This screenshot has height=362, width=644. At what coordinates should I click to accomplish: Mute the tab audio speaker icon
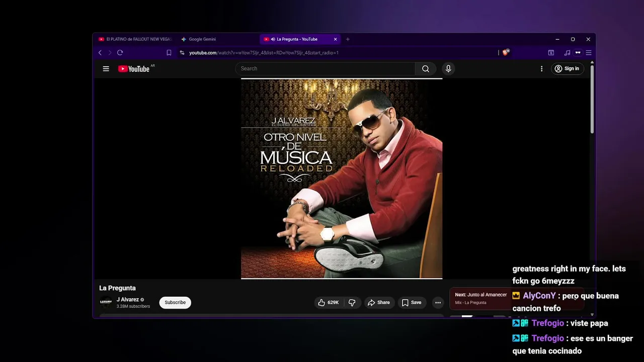click(x=273, y=39)
